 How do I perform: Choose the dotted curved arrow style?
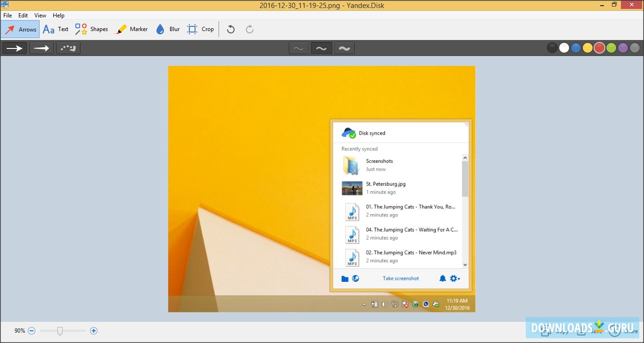coord(68,48)
